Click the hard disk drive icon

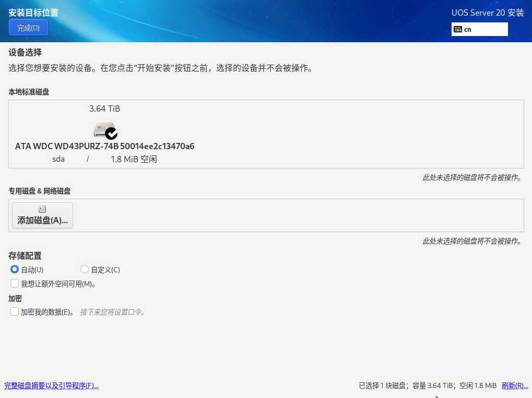click(x=104, y=130)
